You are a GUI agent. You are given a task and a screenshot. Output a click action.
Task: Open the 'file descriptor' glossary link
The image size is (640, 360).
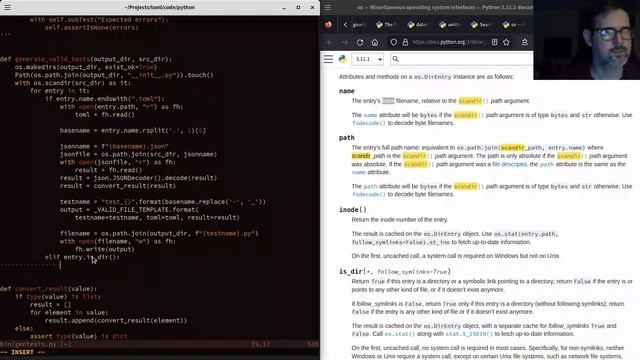click(509, 164)
